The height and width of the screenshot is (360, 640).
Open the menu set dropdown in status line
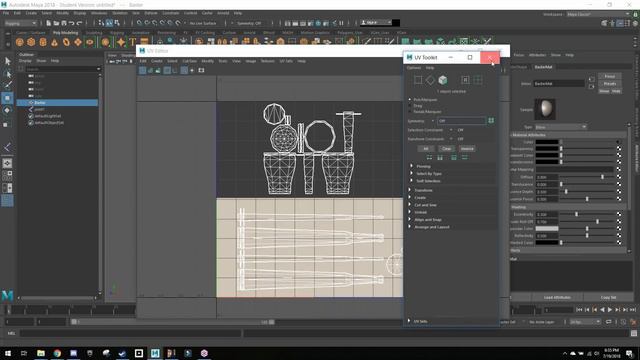[x=20, y=23]
